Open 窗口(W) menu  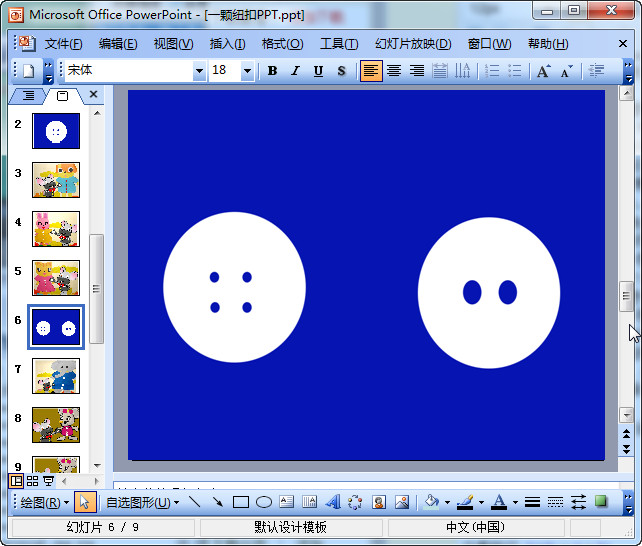pyautogui.click(x=489, y=43)
